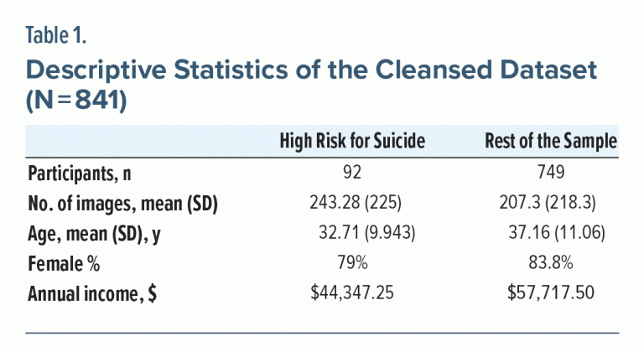644x352 pixels.
Task: Click the value 749 for participants
Action: 551,173
